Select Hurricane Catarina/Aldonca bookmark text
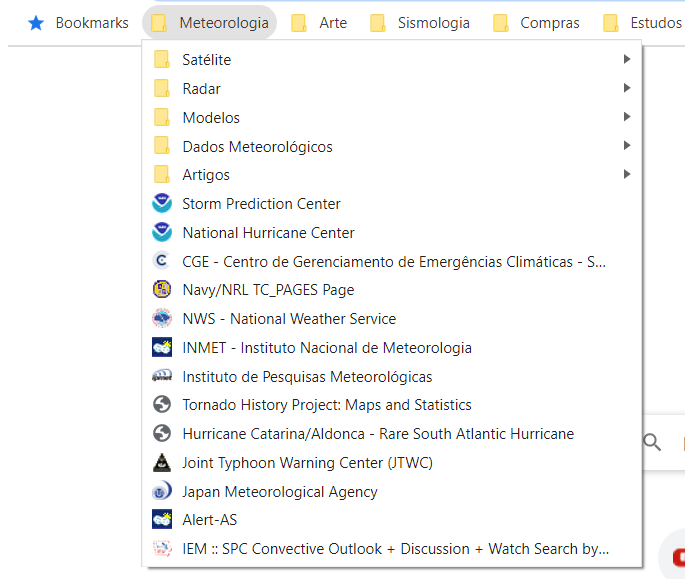Screen dimensions: 685x579 (x=378, y=434)
